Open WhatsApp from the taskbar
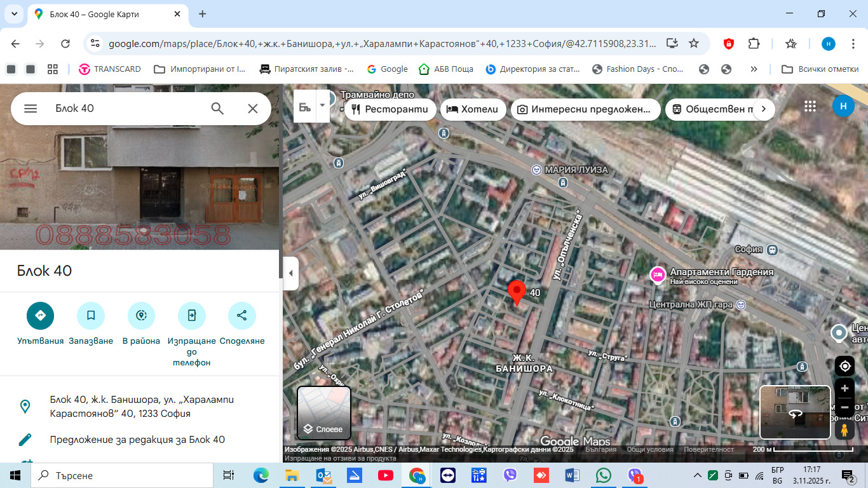868x488 pixels. coord(603,475)
